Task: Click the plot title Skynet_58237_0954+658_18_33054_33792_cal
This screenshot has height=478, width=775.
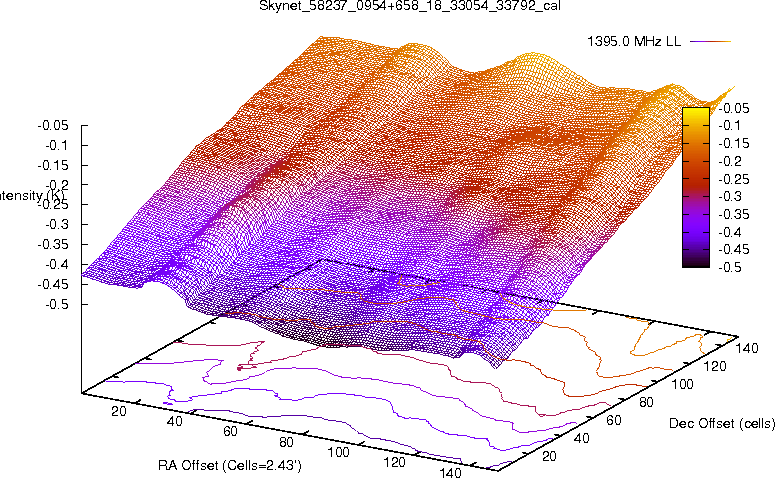Action: click(x=410, y=6)
